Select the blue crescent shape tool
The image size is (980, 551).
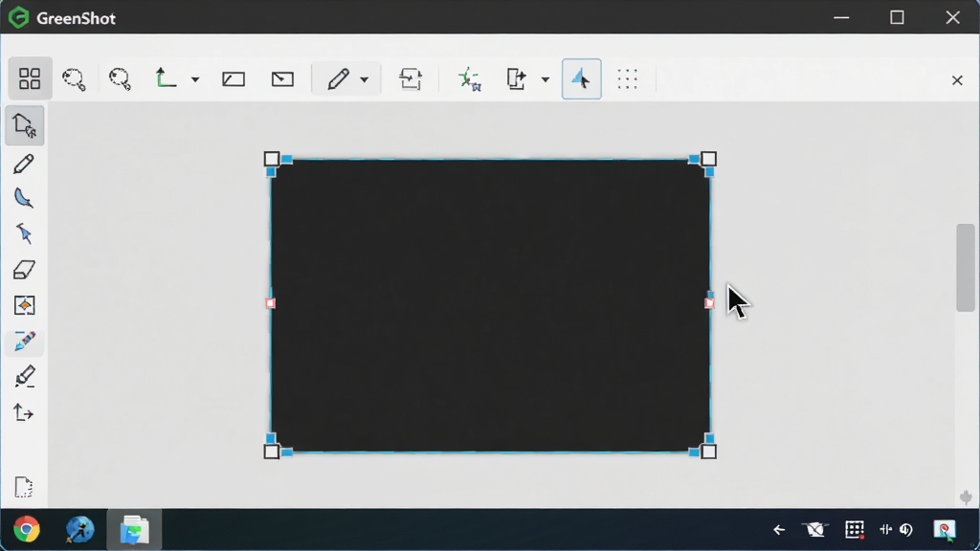click(x=24, y=198)
